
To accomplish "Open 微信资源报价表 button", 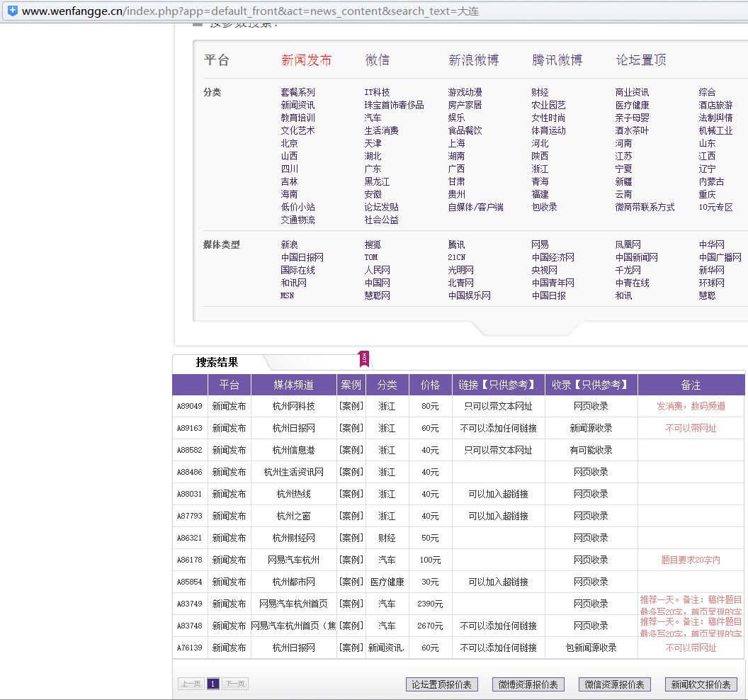I will pos(614,684).
